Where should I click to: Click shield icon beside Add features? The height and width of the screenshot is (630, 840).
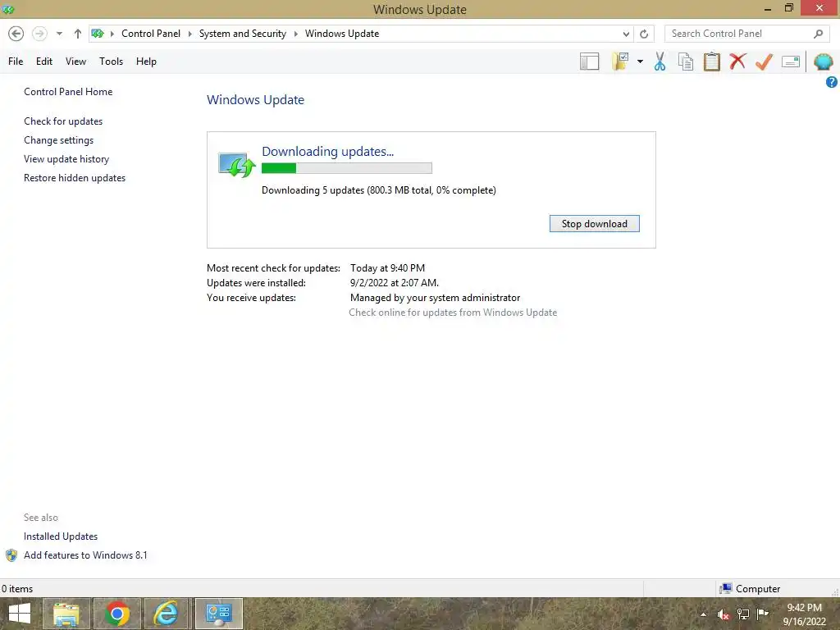(x=11, y=555)
